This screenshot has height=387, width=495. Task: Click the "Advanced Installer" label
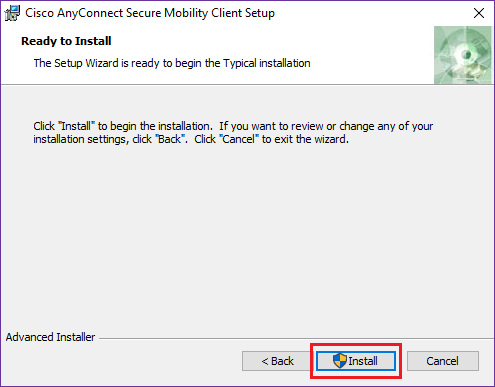point(50,337)
